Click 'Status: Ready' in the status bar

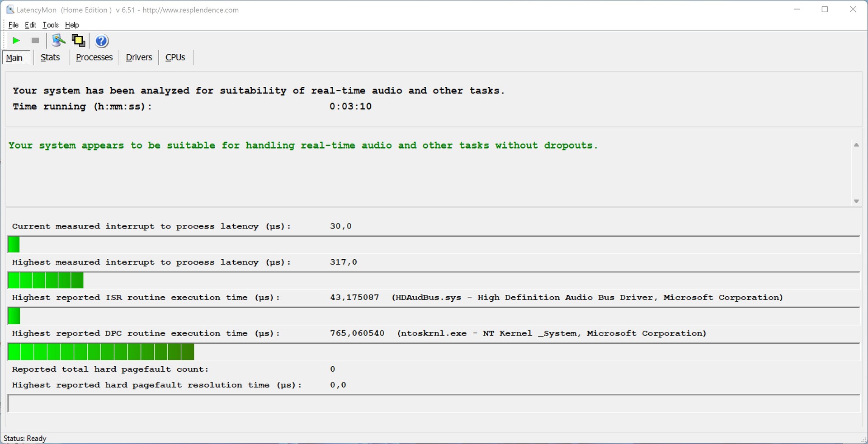pyautogui.click(x=25, y=439)
